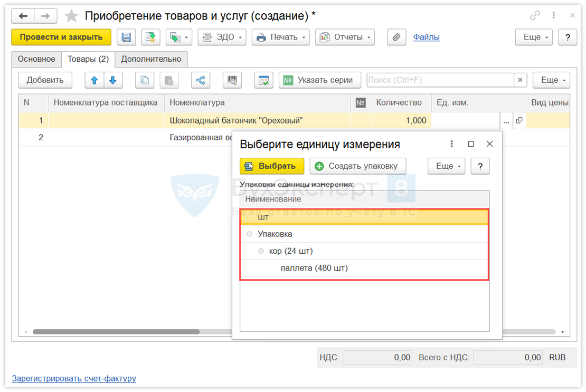Click the paste rows icon
Image resolution: width=586 pixels, height=392 pixels.
click(x=169, y=80)
